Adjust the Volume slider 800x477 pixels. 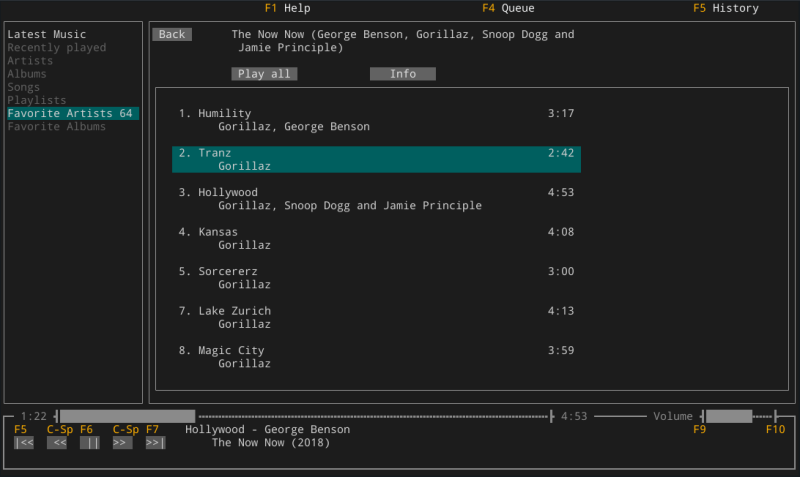[x=739, y=416]
